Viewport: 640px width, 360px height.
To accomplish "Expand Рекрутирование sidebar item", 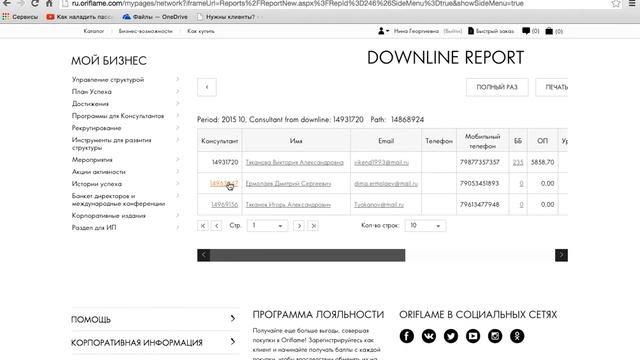I will point(125,128).
